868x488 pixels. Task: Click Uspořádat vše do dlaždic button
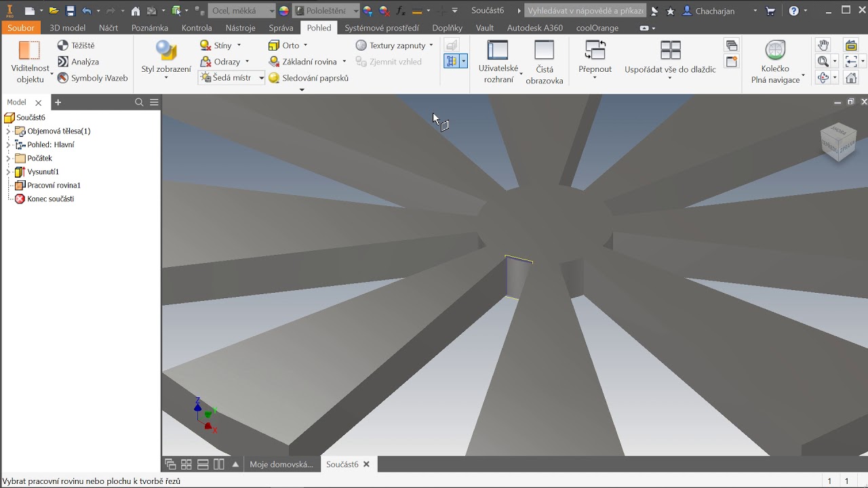click(x=670, y=60)
